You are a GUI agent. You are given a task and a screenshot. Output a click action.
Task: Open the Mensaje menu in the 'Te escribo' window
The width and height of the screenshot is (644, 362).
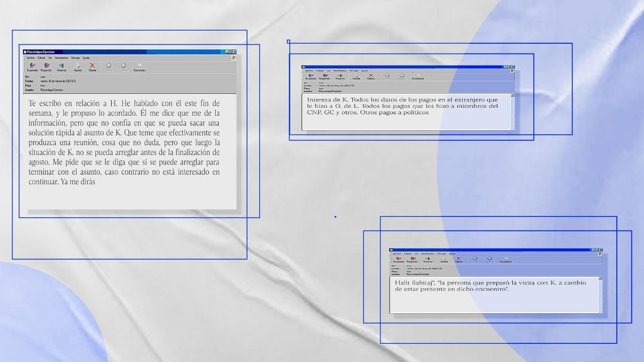coord(76,58)
